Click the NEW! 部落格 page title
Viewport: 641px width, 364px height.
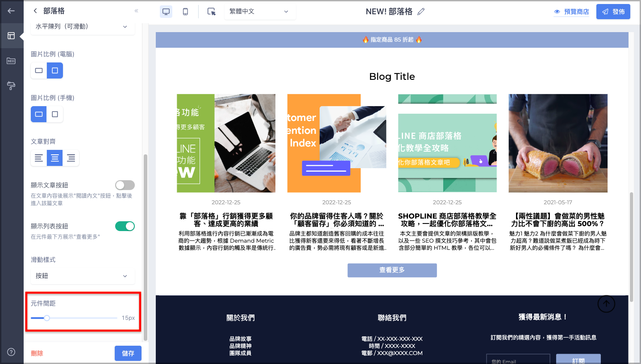389,12
